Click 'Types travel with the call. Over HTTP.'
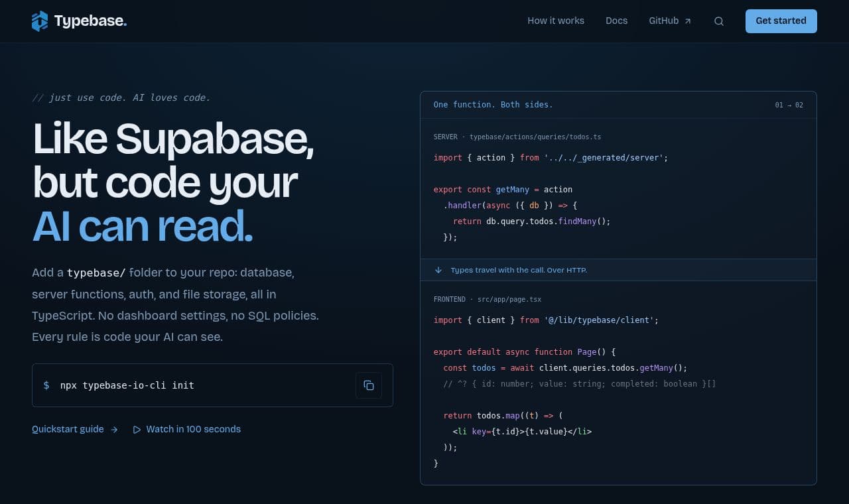 [x=519, y=270]
